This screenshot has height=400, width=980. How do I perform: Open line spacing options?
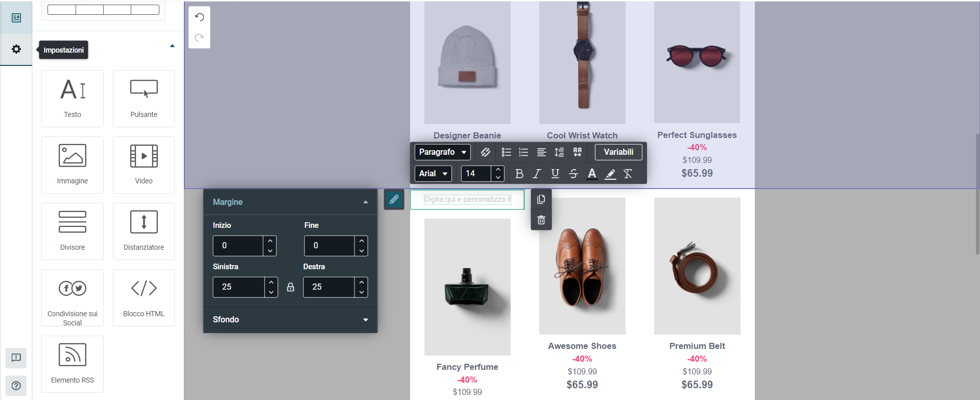click(x=559, y=152)
